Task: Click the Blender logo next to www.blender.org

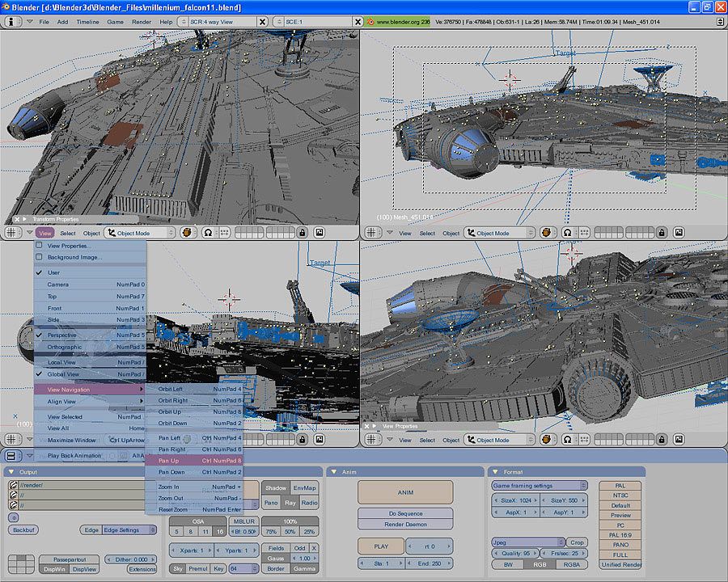Action: pyautogui.click(x=370, y=22)
